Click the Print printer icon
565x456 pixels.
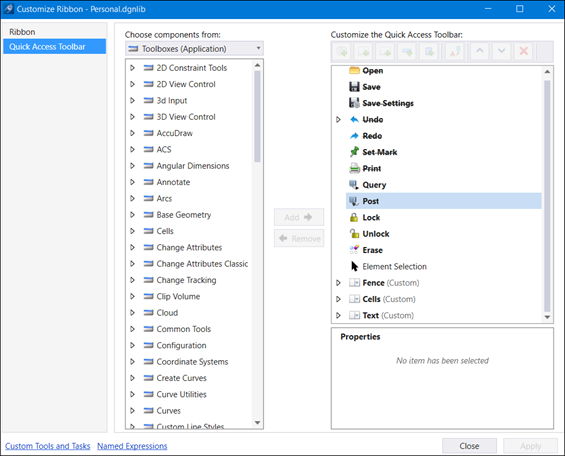click(354, 168)
